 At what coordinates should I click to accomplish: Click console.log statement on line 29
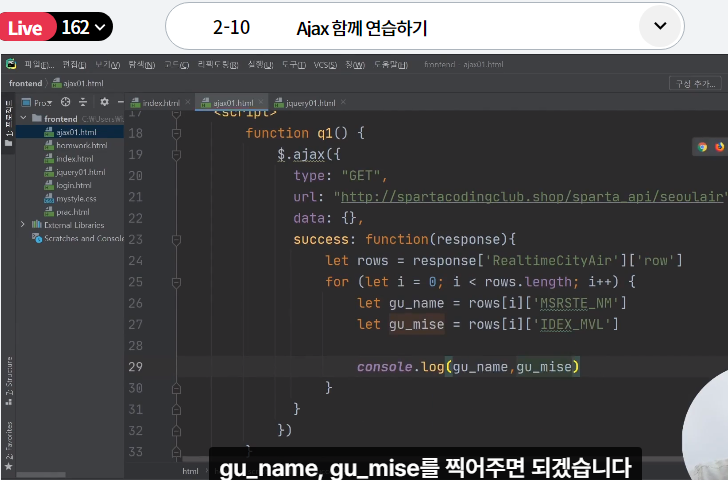468,367
